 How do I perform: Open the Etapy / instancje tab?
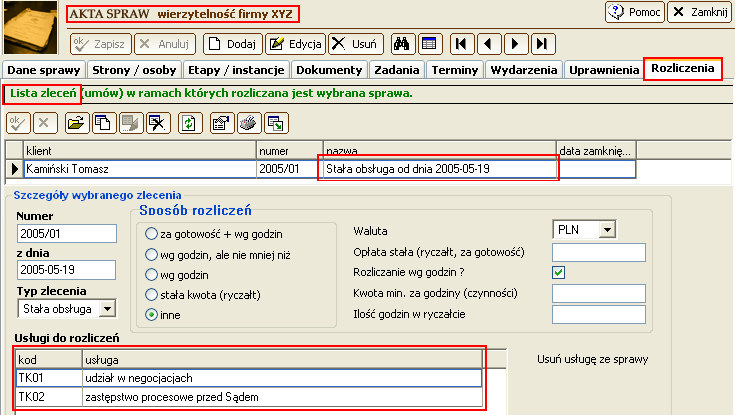(x=236, y=70)
